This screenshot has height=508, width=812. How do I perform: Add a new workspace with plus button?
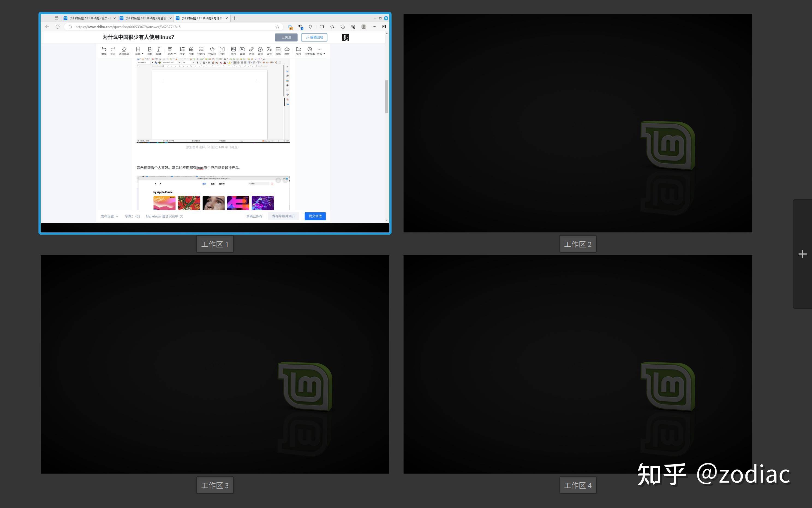tap(802, 254)
